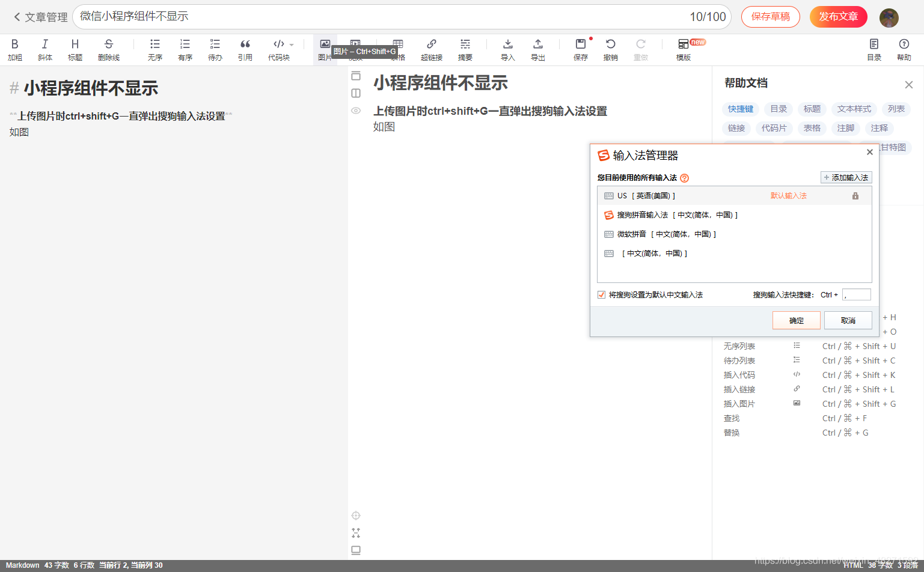This screenshot has height=572, width=924.
Task: Select the 注释 help tab
Action: click(880, 128)
